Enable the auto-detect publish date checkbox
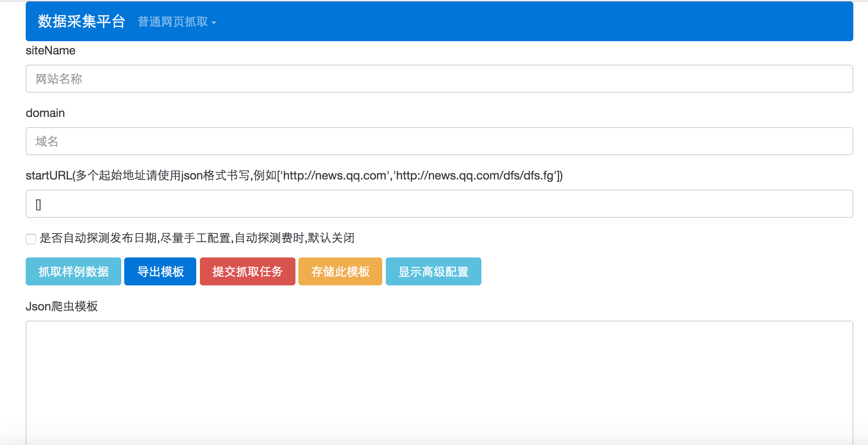 31,239
